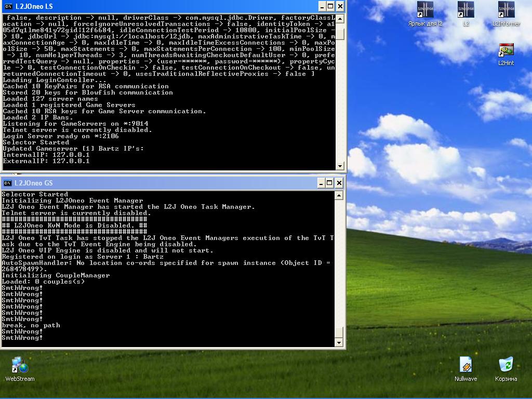Open the system menu icon of L2JOneo GS
Viewport: 532px width, 399px height.
(7, 183)
